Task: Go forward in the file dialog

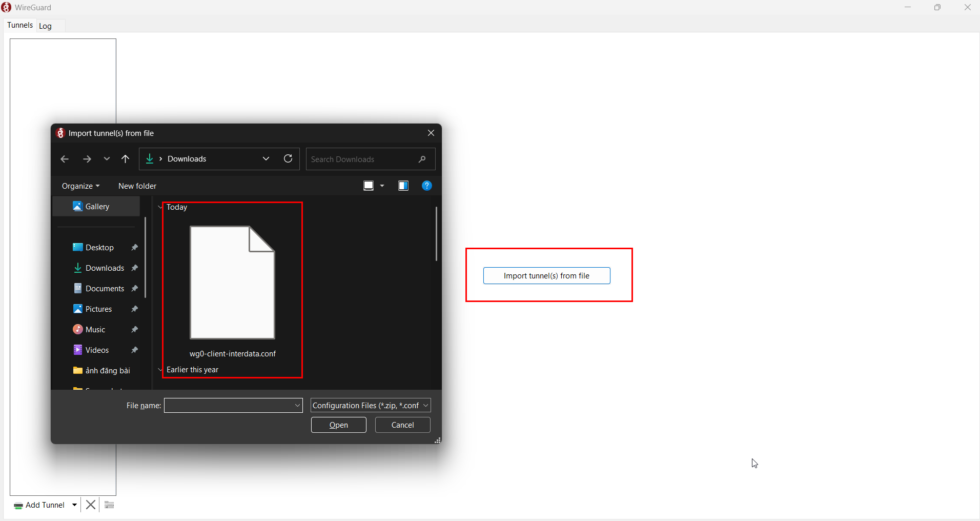Action: coord(87,159)
